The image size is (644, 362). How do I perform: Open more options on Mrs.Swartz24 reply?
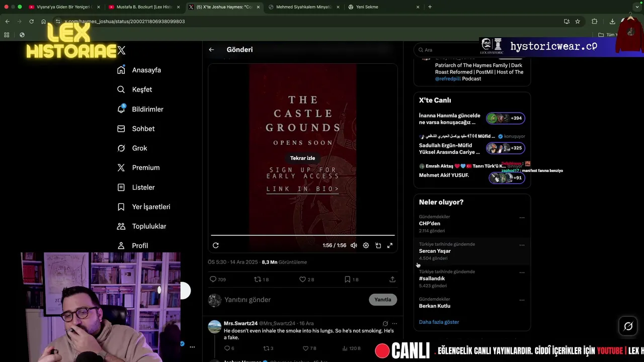[x=394, y=324]
